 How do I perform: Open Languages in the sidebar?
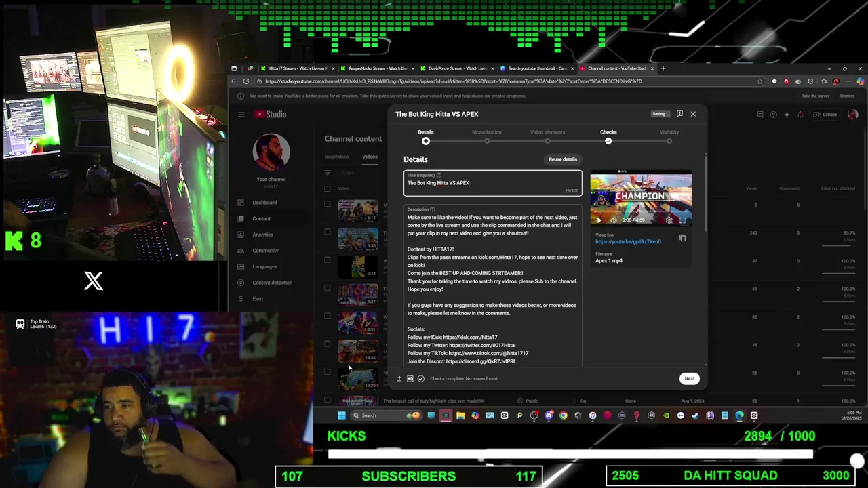[264, 266]
